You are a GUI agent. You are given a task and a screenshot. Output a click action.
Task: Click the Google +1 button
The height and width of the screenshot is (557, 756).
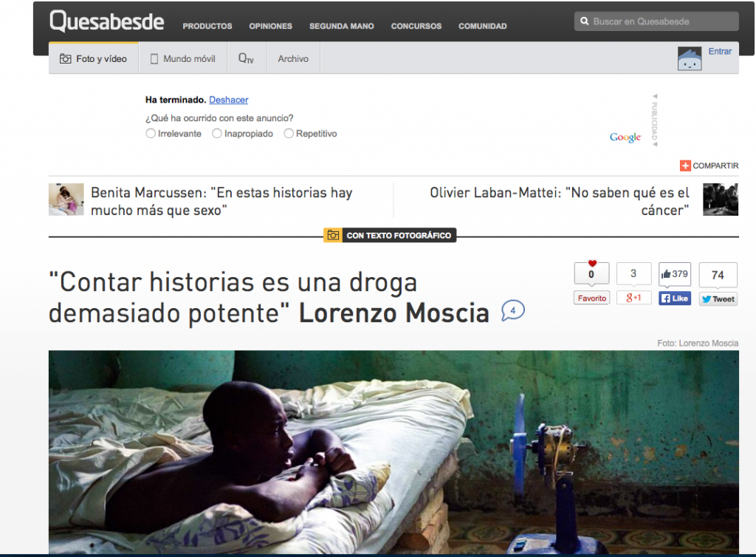coord(633,298)
